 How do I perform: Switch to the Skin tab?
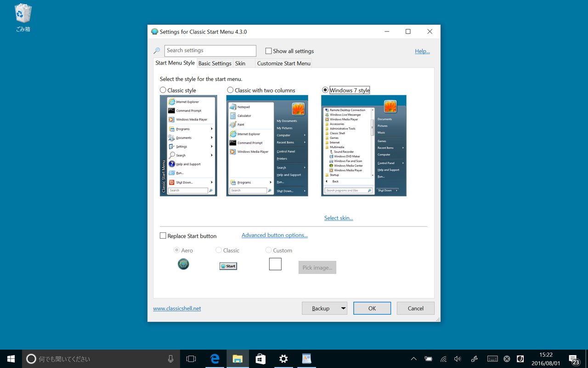(240, 63)
